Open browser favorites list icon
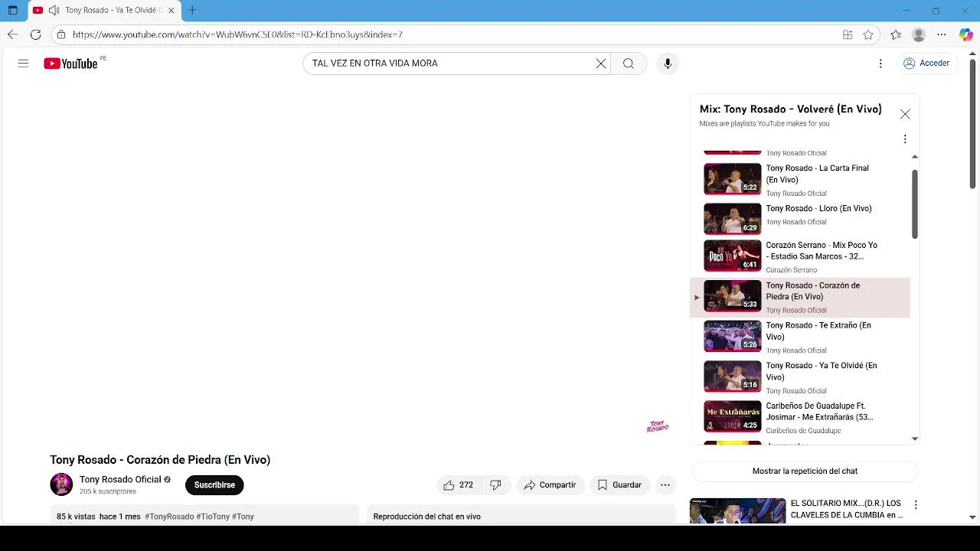980x551 pixels. point(896,34)
